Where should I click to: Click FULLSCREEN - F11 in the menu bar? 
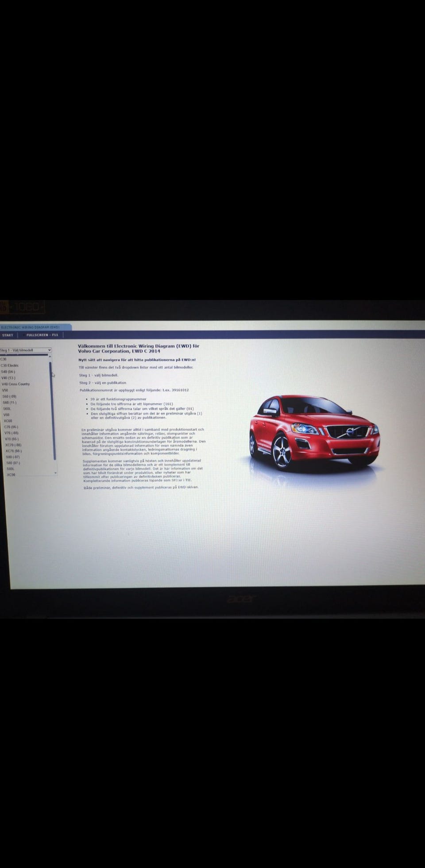click(42, 335)
